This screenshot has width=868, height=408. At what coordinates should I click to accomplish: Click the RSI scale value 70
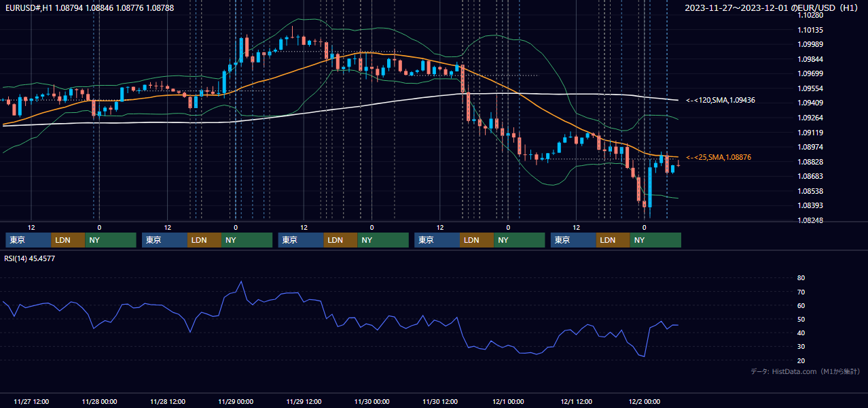point(801,292)
